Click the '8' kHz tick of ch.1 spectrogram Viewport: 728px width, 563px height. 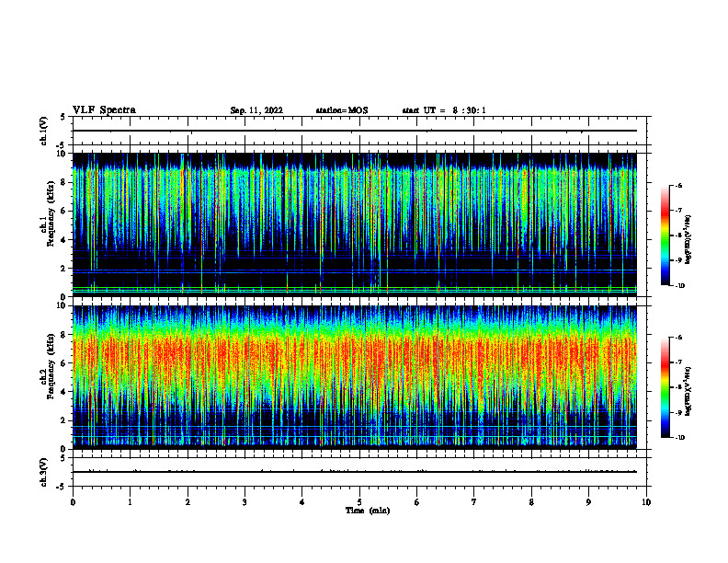[x=63, y=182]
